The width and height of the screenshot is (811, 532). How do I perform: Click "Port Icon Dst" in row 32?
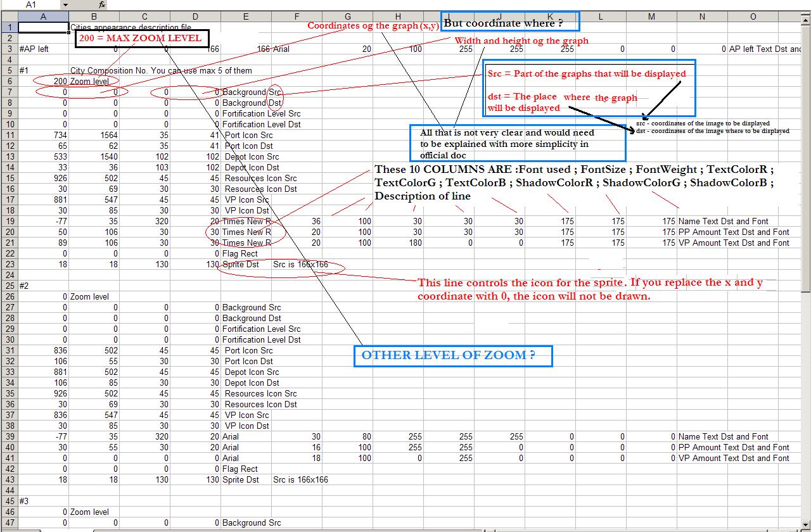249,361
